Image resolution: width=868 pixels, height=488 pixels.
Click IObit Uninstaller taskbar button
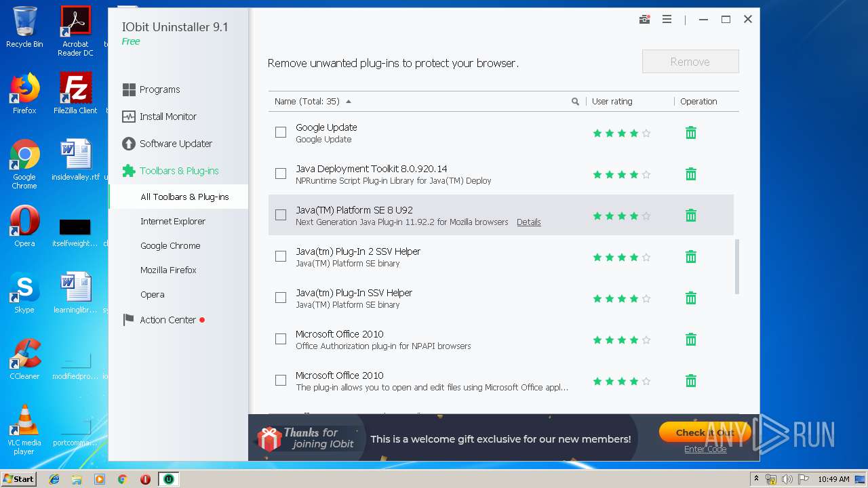168,479
